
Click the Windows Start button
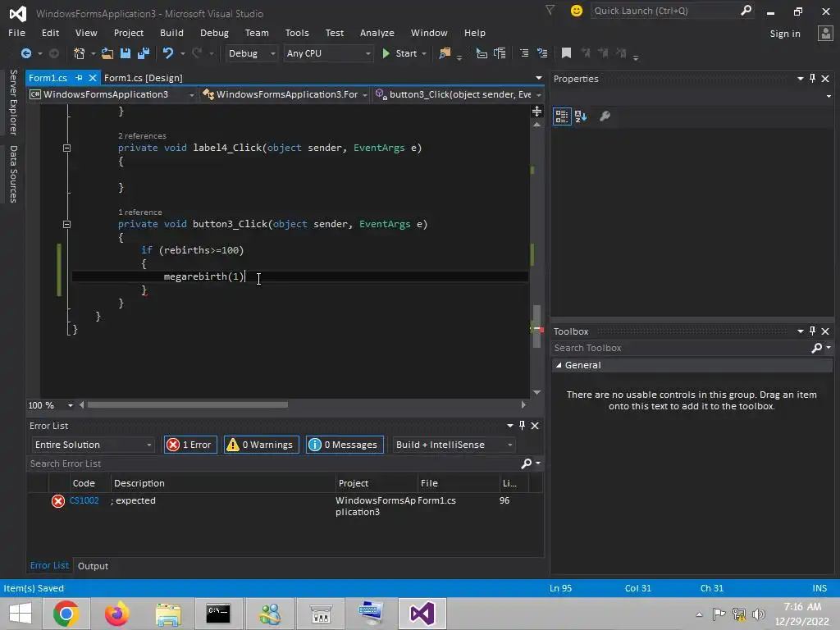21,614
